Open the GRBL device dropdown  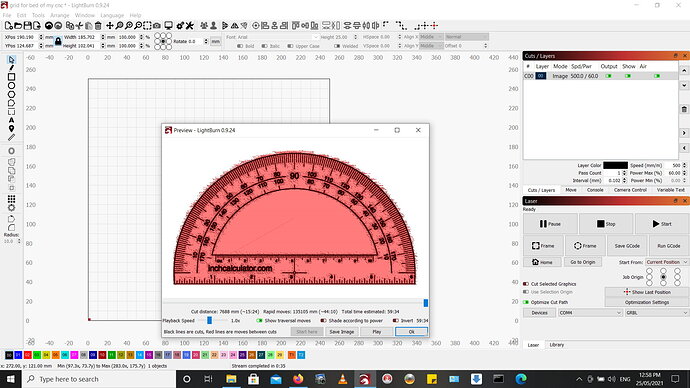coord(657,312)
